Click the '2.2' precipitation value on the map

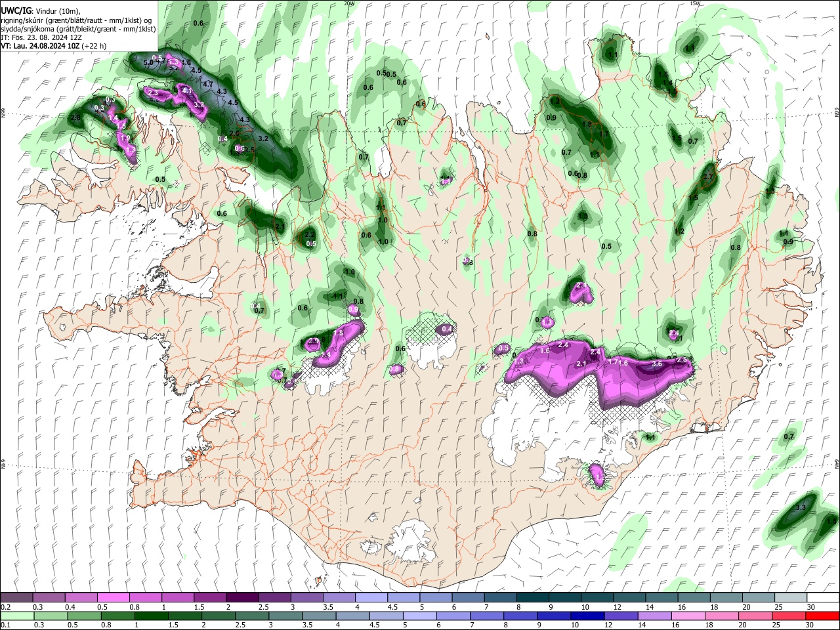[310, 234]
